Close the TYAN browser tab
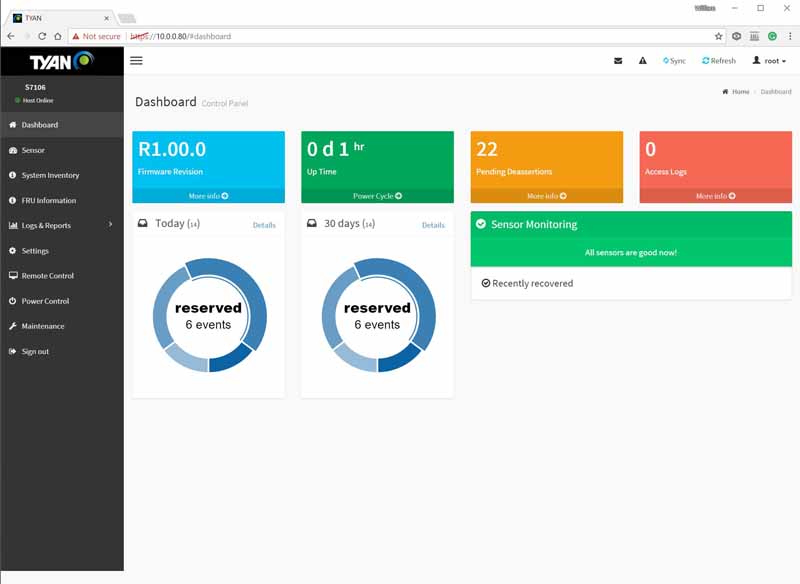Viewport: 800px width, 584px height. 106,18
